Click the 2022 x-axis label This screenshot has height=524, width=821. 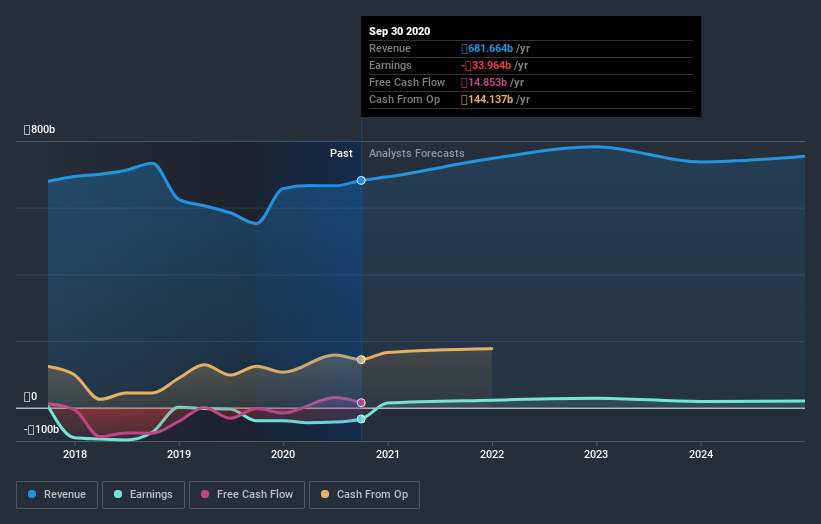(492, 454)
